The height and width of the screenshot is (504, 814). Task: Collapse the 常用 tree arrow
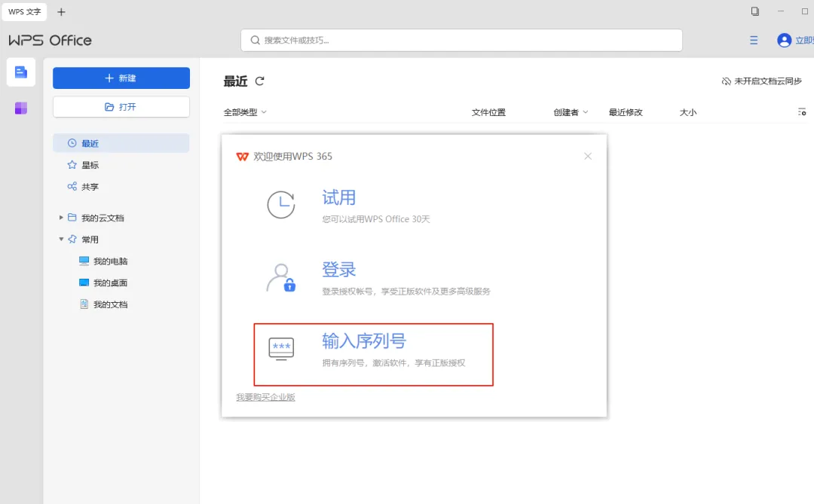point(61,240)
